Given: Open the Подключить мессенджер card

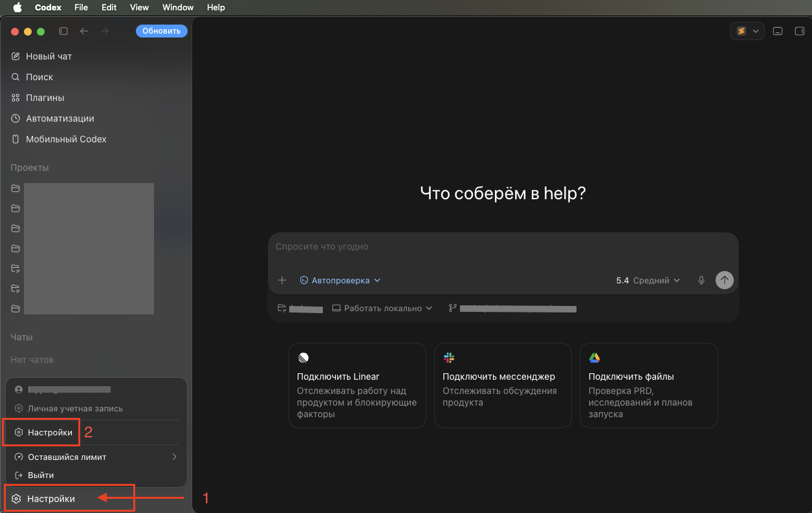Looking at the screenshot, I should pos(503,386).
